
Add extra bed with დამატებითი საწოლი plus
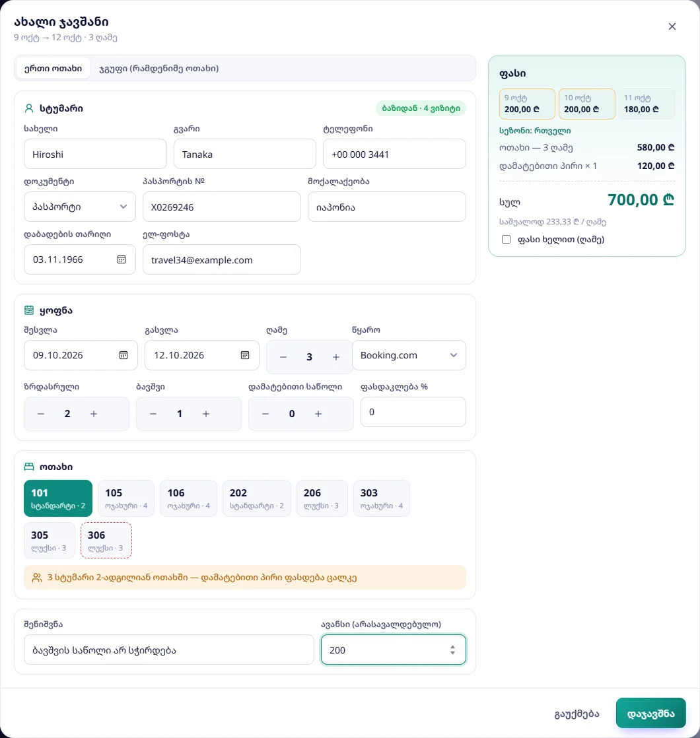(318, 414)
